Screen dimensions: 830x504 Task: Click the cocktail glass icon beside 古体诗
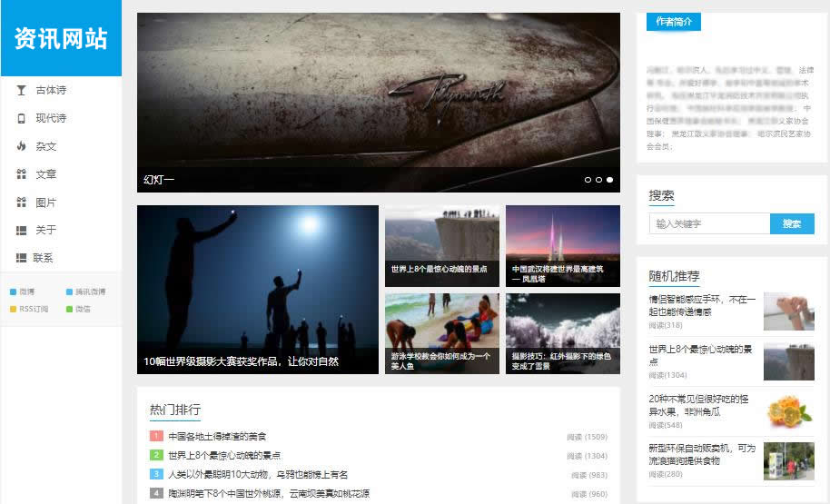coord(21,90)
